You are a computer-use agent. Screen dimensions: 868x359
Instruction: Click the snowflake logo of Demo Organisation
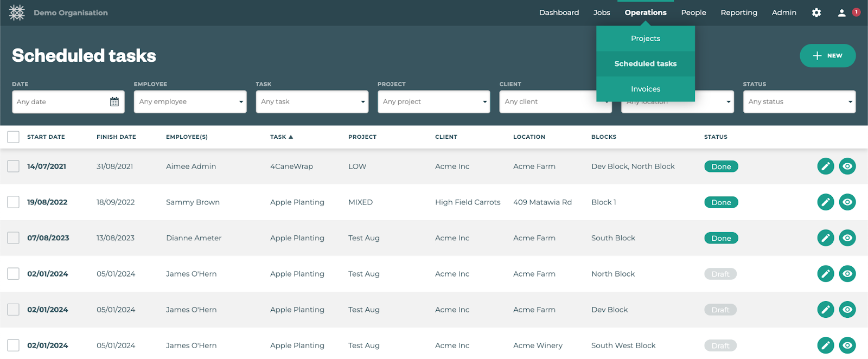click(x=17, y=12)
